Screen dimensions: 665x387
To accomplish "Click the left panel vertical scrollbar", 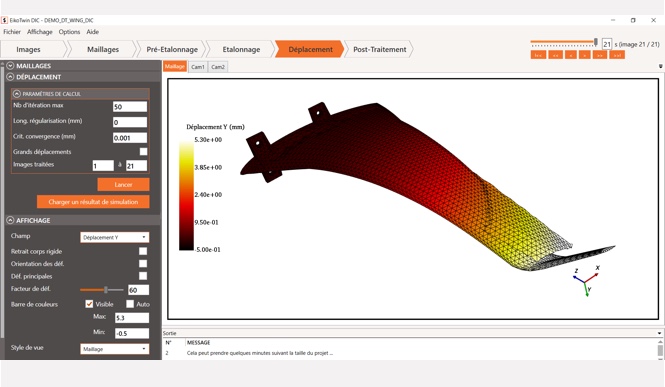I will 2,199.
